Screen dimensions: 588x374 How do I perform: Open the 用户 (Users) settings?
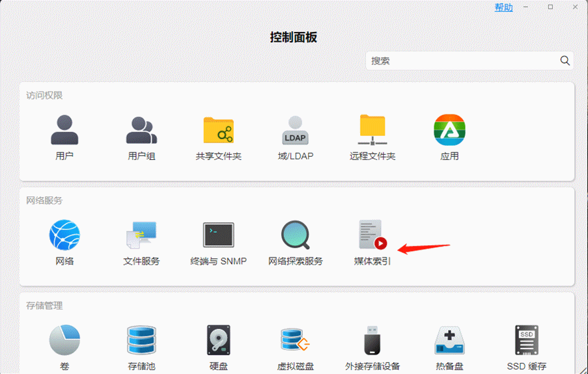[64, 129]
